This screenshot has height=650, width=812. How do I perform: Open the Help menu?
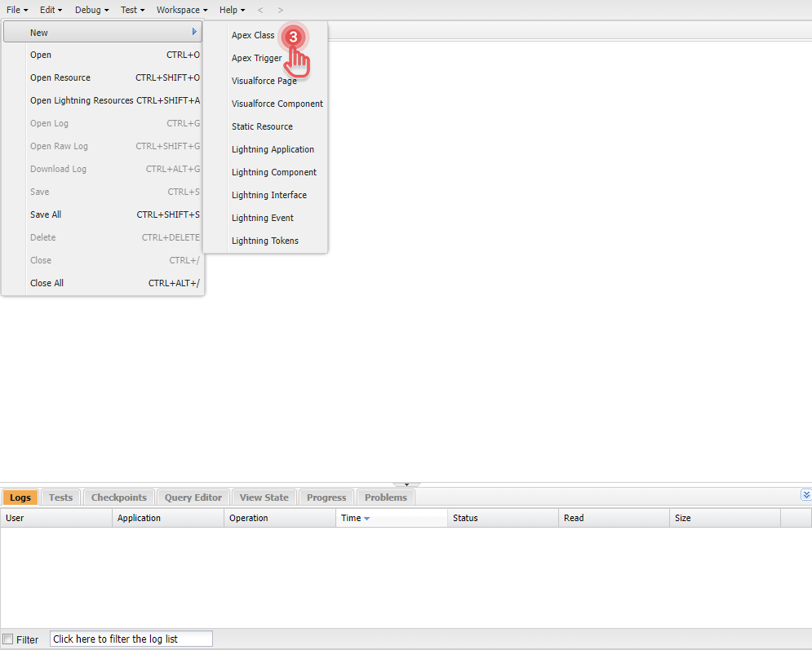(229, 10)
